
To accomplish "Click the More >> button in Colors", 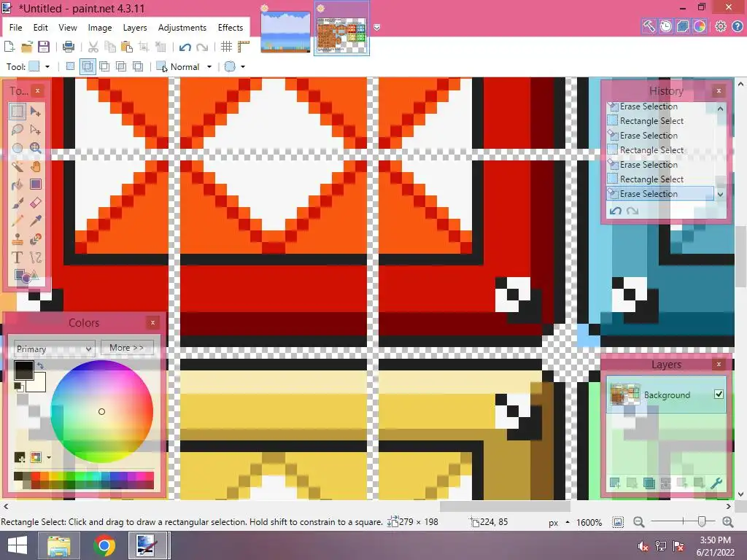I will tap(127, 348).
